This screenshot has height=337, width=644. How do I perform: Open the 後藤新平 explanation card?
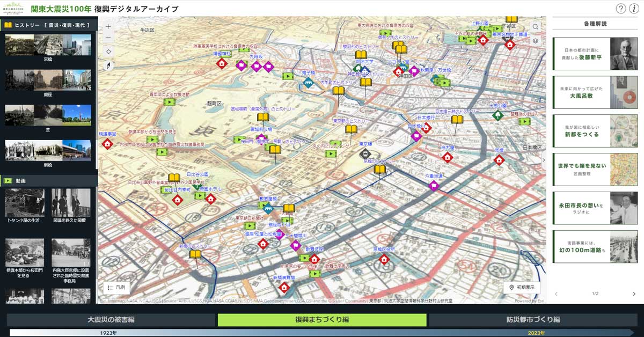pyautogui.click(x=595, y=54)
